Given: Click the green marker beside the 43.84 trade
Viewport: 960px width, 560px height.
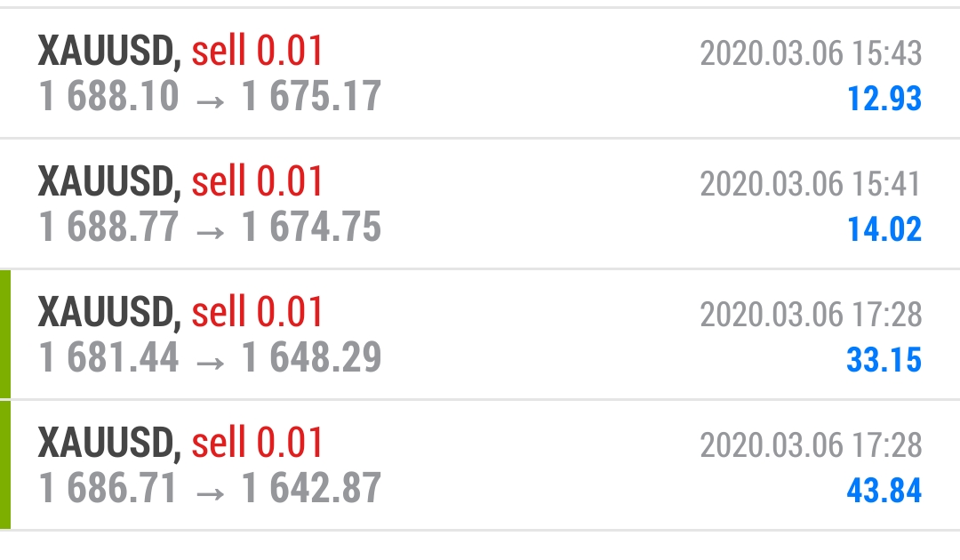Looking at the screenshot, I should click(x=5, y=465).
